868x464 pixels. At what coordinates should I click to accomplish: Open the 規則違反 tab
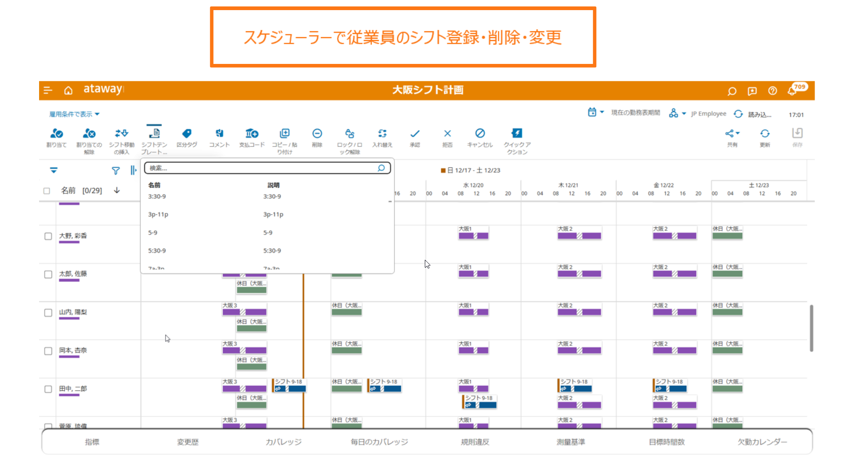click(x=475, y=442)
